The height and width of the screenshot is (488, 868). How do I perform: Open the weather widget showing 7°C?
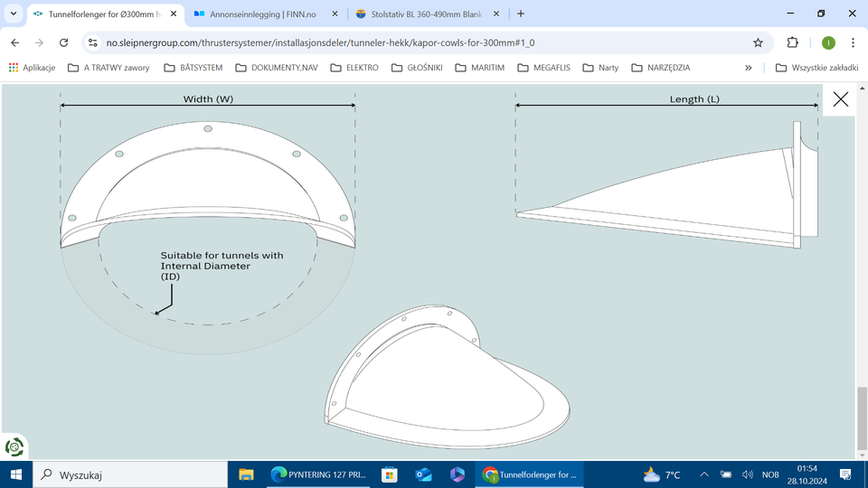pyautogui.click(x=662, y=474)
